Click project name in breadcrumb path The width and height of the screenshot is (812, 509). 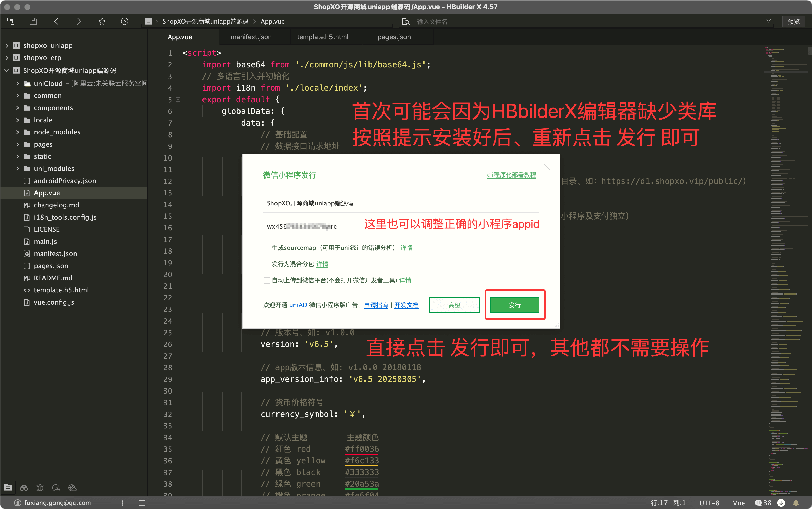(x=206, y=22)
